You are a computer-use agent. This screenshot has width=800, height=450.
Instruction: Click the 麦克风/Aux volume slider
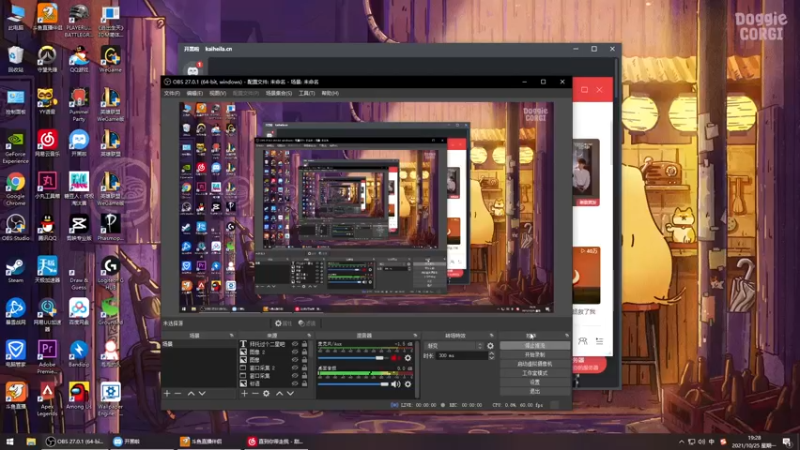(353, 358)
